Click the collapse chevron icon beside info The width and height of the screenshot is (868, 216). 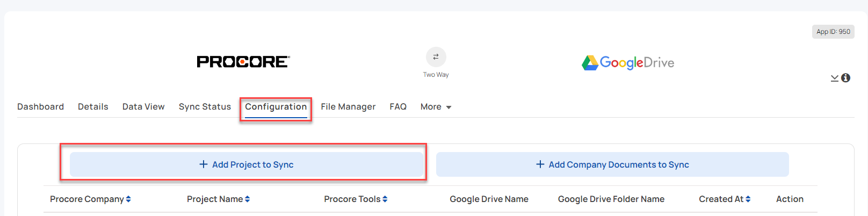pos(834,78)
